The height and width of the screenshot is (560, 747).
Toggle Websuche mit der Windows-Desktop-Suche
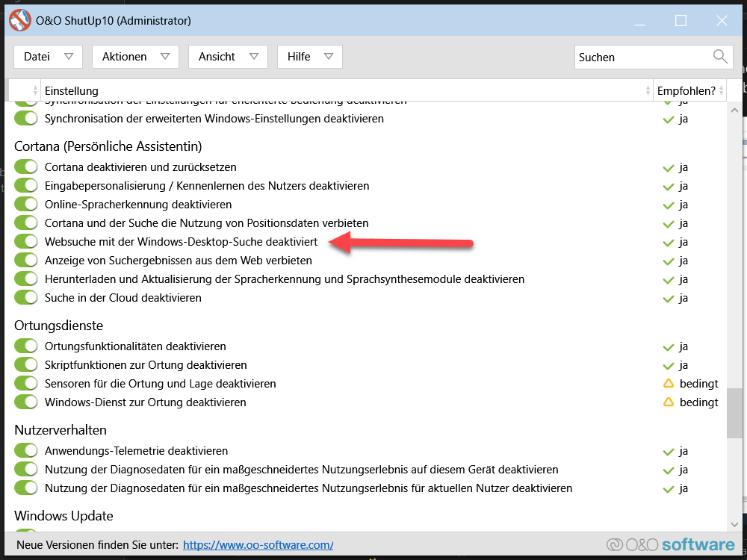coord(25,241)
